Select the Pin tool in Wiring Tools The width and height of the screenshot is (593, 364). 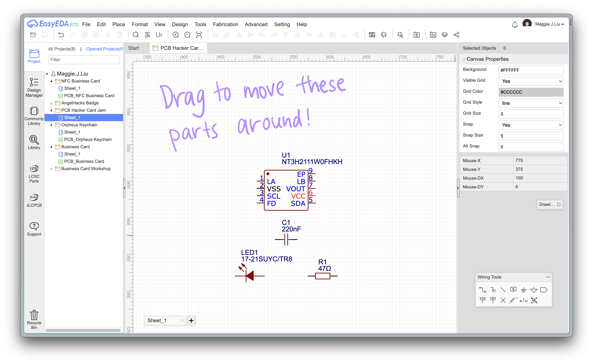pos(523,300)
